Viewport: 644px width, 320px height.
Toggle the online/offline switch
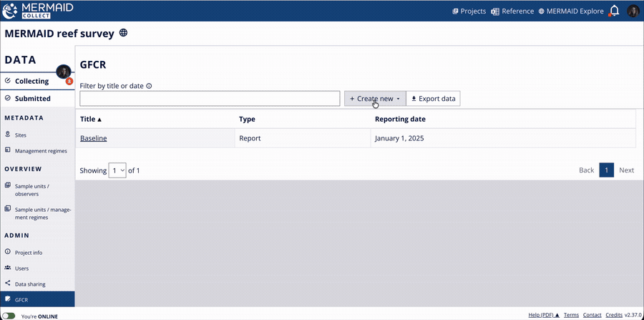click(9, 316)
